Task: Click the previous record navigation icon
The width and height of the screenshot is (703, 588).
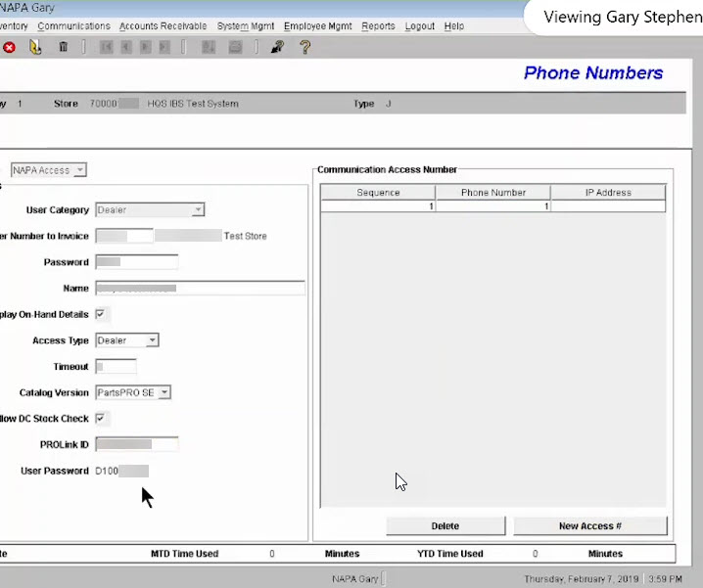Action: point(126,47)
